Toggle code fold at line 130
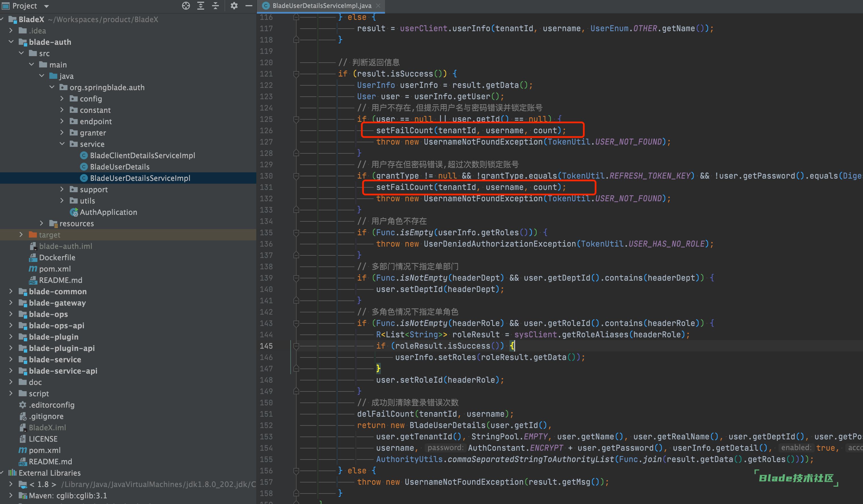Image resolution: width=863 pixels, height=504 pixels. 296,176
